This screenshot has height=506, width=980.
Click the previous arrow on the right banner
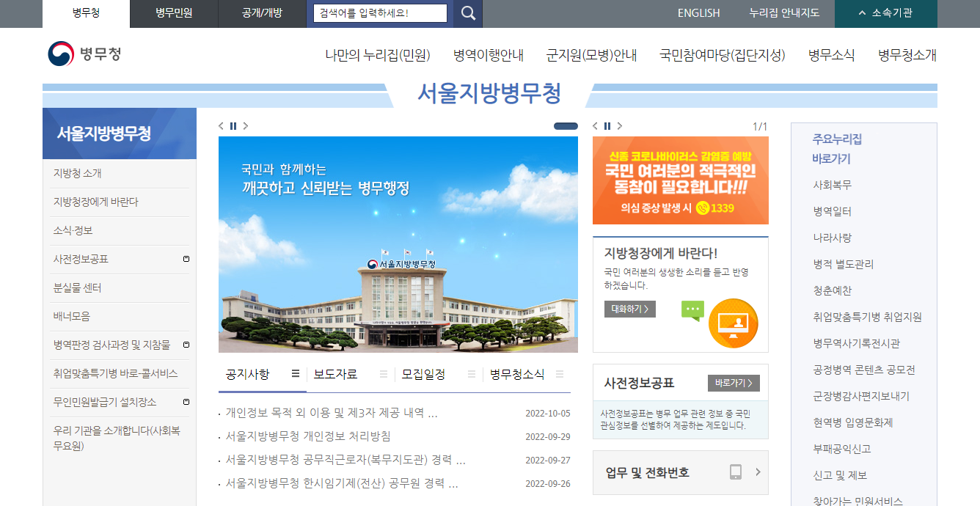click(x=594, y=125)
